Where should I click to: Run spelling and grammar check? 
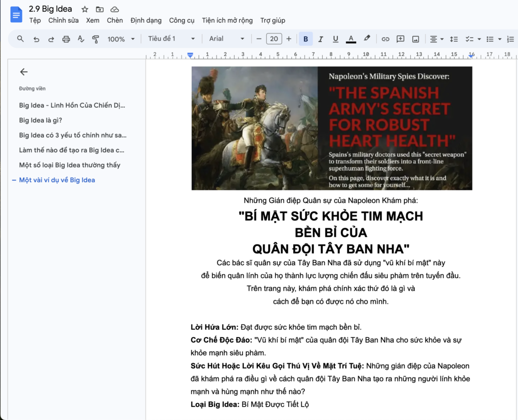click(x=81, y=39)
